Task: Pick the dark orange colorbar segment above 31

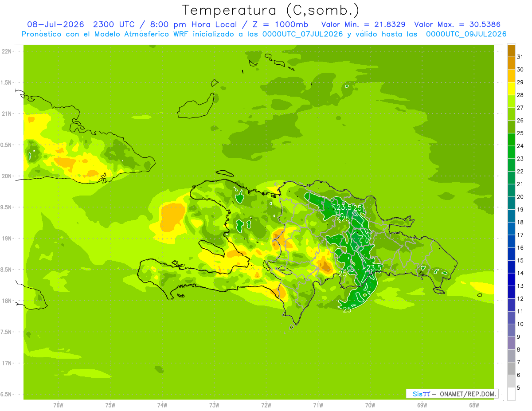Action: [511, 51]
